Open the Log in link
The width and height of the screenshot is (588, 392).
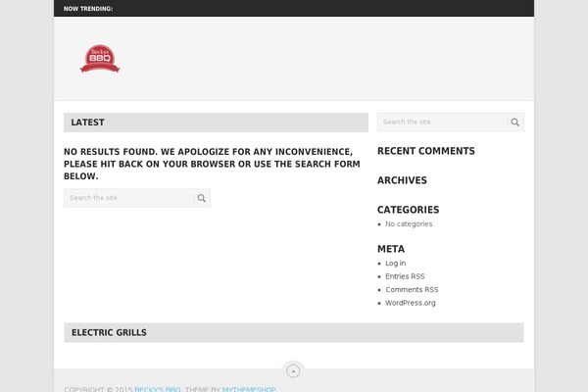click(395, 264)
